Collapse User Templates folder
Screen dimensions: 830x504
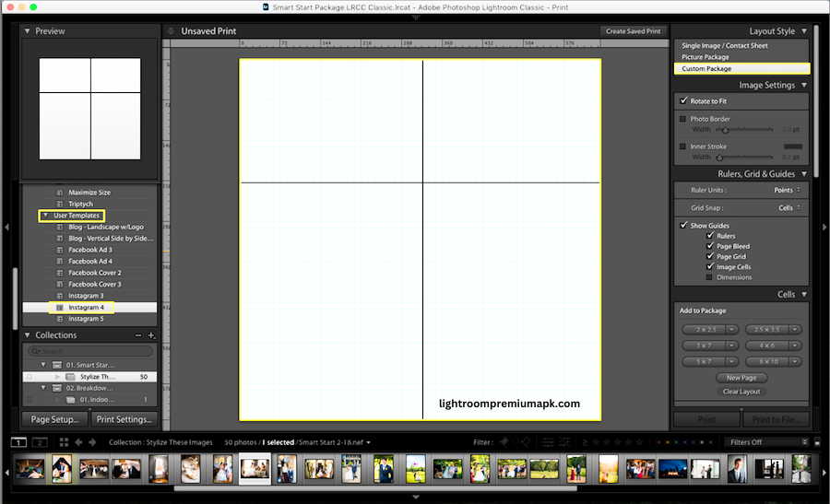click(45, 216)
